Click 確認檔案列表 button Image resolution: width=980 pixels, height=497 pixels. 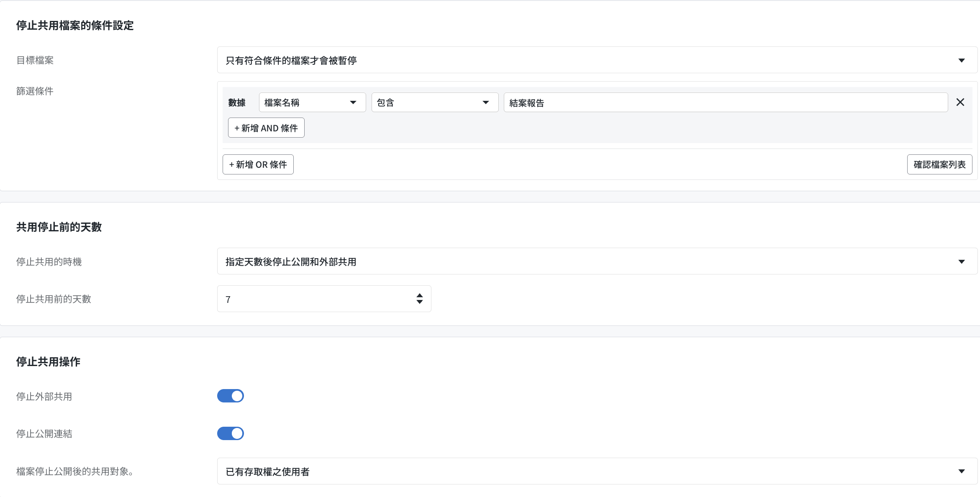[x=939, y=164]
